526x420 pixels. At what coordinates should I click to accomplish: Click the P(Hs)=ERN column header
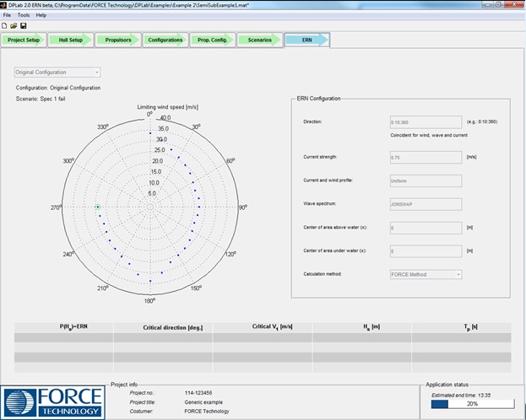pos(63,327)
